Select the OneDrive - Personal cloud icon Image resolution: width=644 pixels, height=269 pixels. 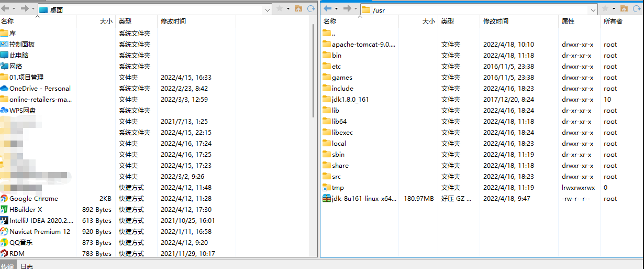pyautogui.click(x=4, y=88)
